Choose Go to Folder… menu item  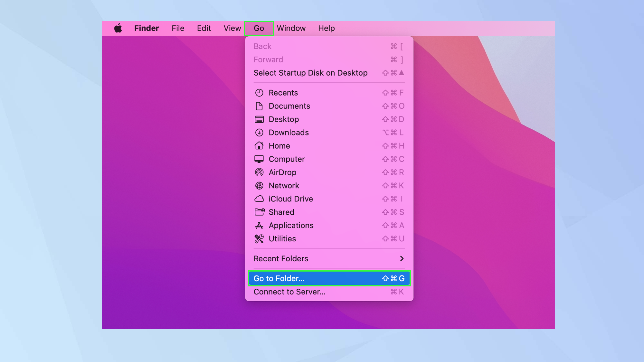point(329,278)
